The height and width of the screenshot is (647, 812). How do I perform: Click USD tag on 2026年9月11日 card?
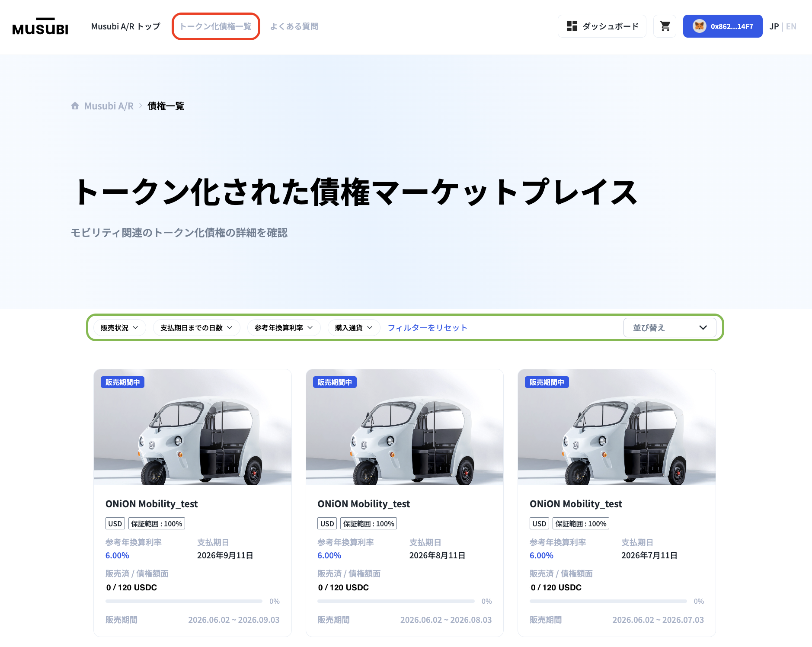tap(115, 524)
